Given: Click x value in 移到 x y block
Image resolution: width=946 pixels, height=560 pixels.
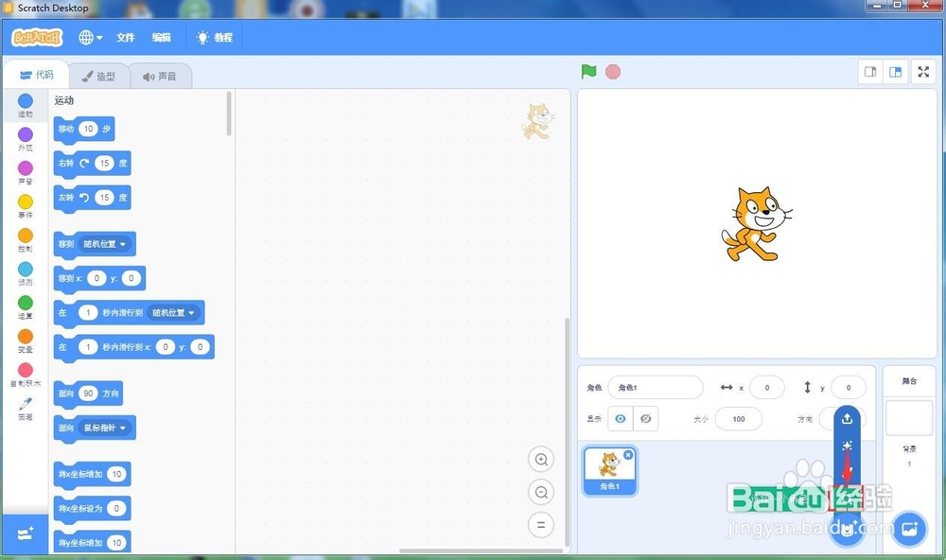Looking at the screenshot, I should [x=96, y=278].
